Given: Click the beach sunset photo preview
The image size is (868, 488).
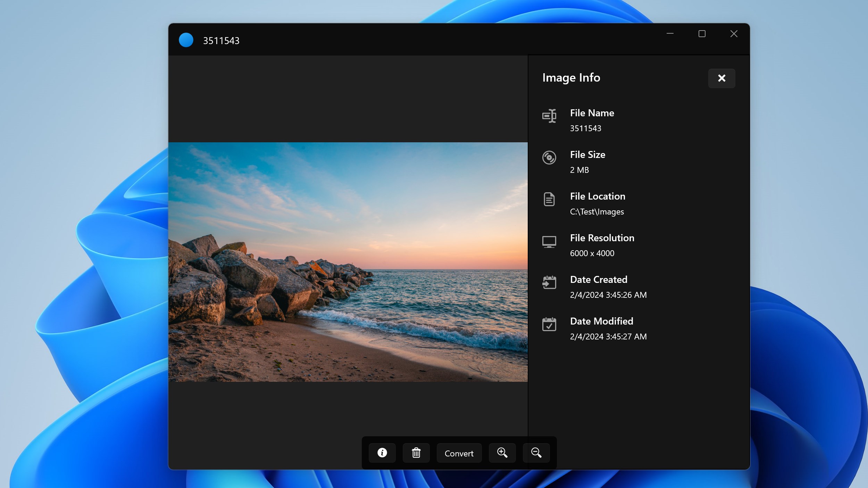Looking at the screenshot, I should click(348, 262).
